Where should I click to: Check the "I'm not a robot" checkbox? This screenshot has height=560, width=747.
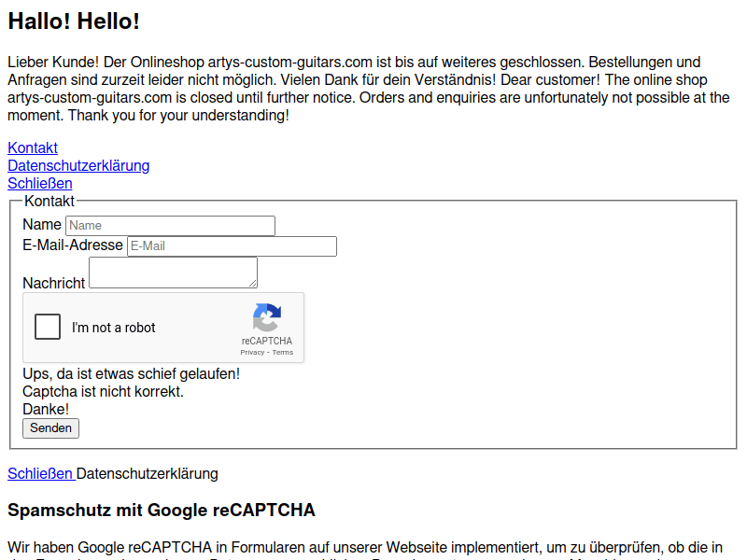(x=48, y=327)
